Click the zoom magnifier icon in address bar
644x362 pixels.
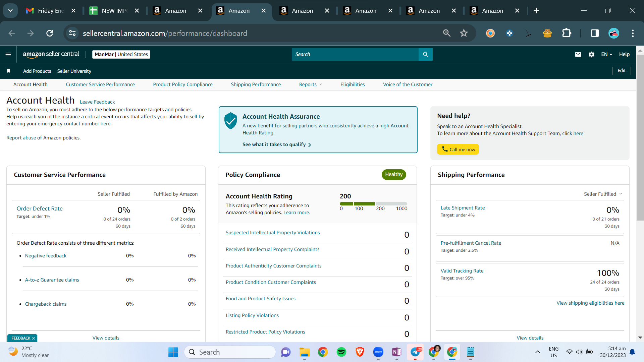(446, 33)
